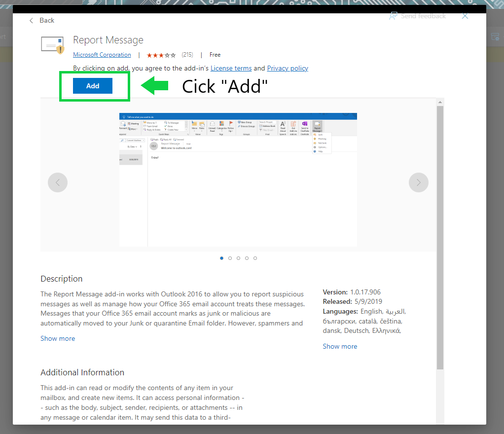Click the Report Message title
504x434 pixels.
pos(108,40)
